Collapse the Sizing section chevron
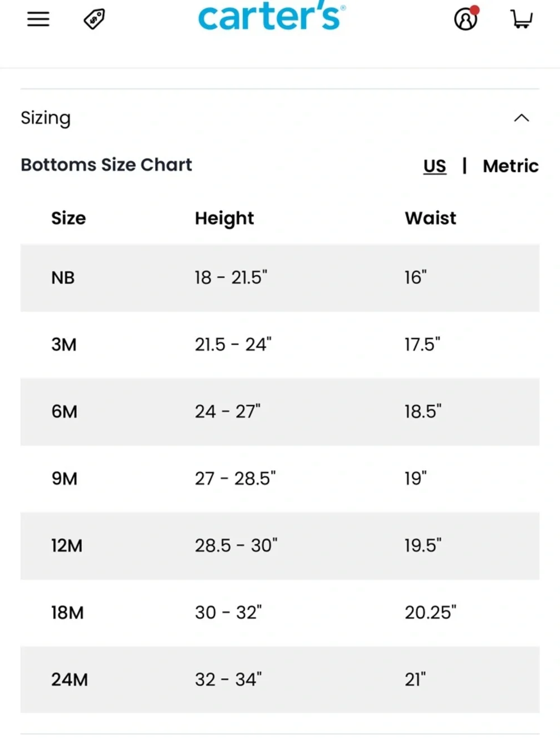This screenshot has height=747, width=560. tap(521, 118)
